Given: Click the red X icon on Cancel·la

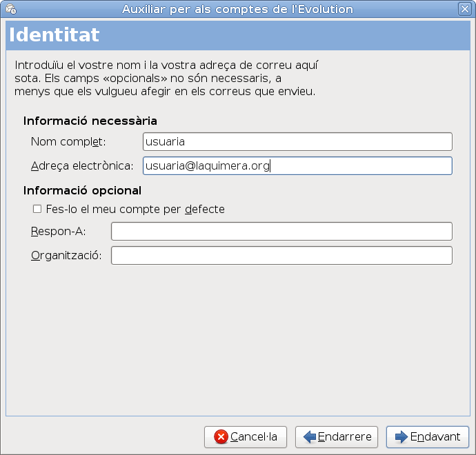Looking at the screenshot, I should (221, 437).
